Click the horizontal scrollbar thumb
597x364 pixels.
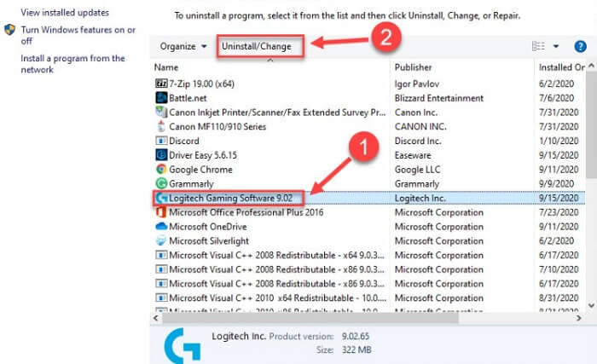310,318
